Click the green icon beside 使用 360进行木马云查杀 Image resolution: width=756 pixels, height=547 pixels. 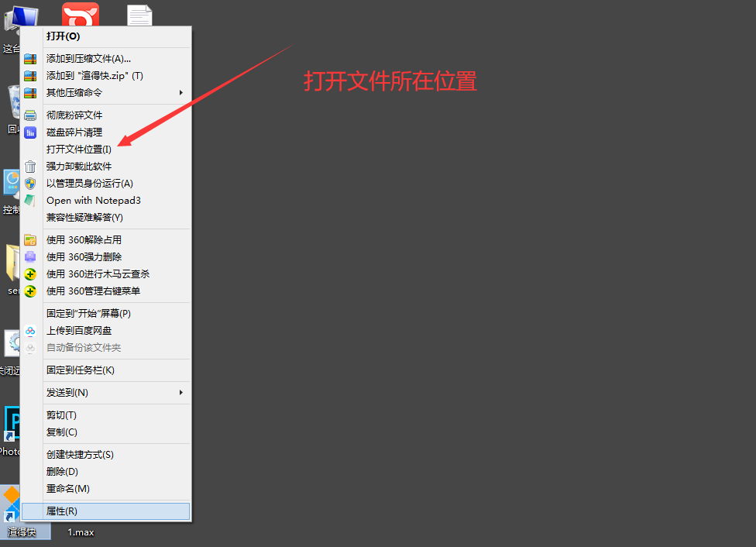pyautogui.click(x=30, y=274)
